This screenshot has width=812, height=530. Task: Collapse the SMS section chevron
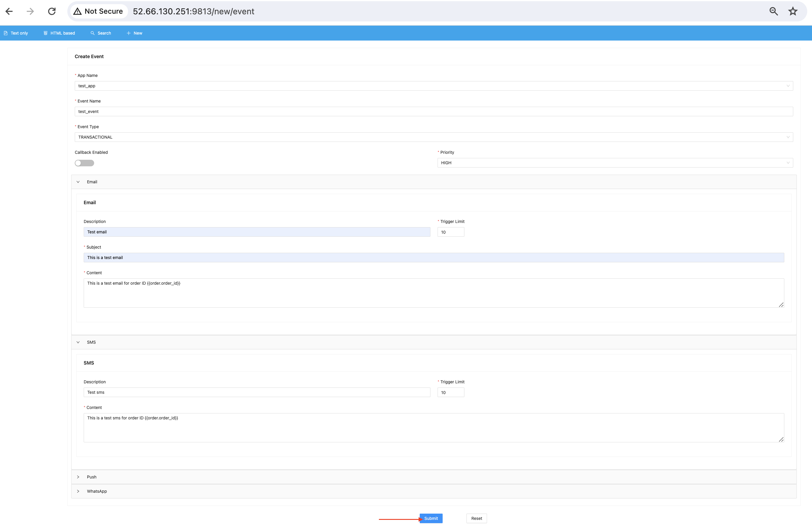coord(79,342)
